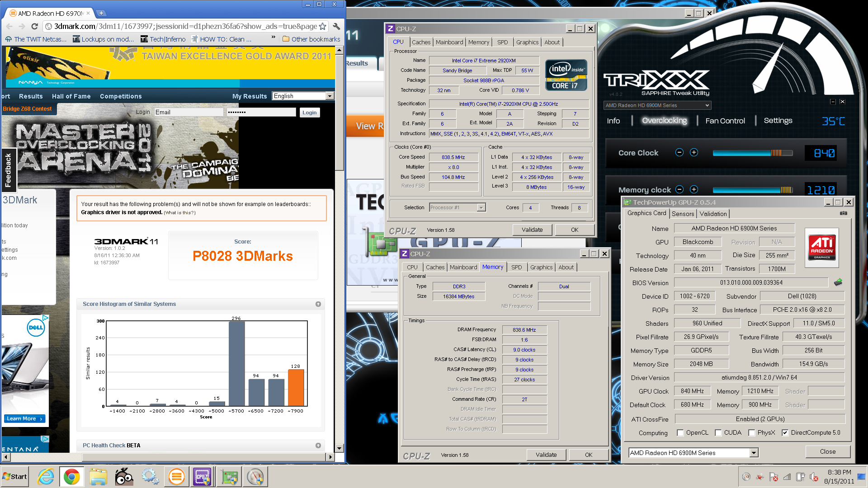Open Chrome wrench settings menu
This screenshot has width=868, height=488.
(x=336, y=26)
